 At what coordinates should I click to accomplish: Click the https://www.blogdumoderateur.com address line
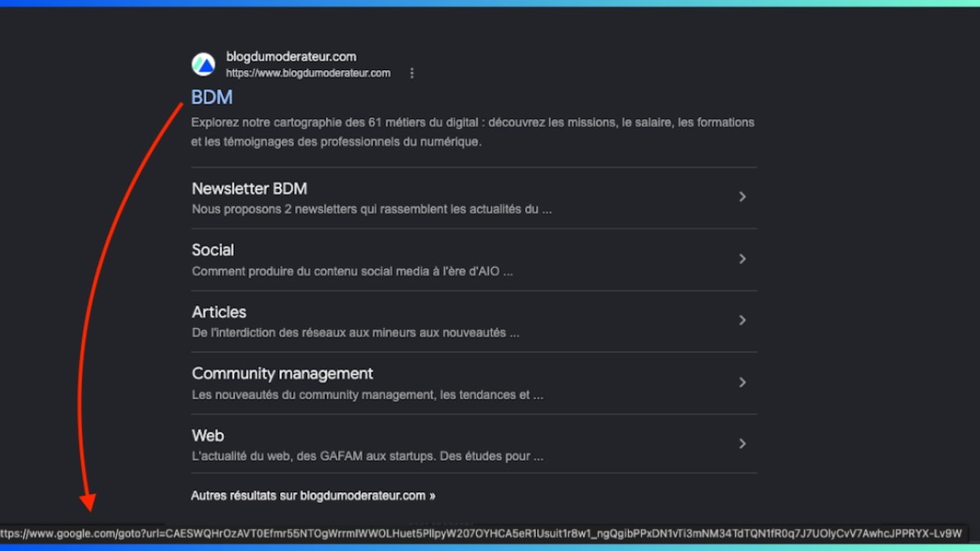tap(308, 73)
